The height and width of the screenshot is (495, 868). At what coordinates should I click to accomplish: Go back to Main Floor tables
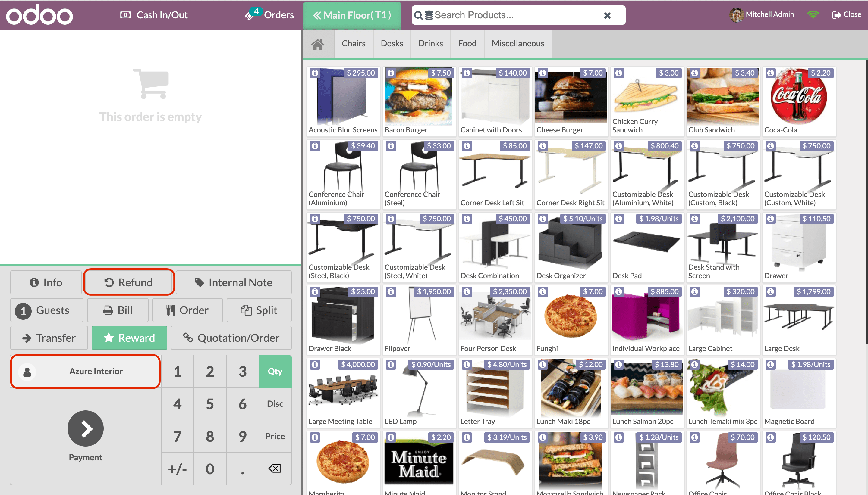coord(352,15)
